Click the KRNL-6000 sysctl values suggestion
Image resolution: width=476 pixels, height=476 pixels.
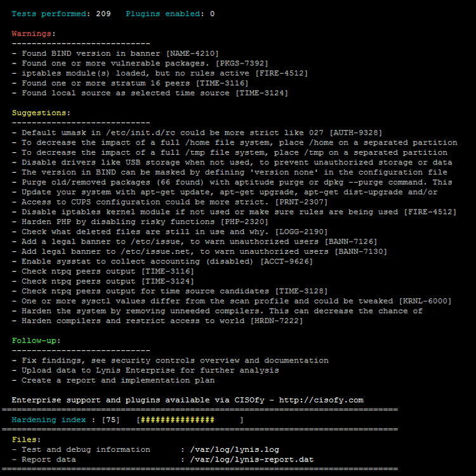pos(232,301)
